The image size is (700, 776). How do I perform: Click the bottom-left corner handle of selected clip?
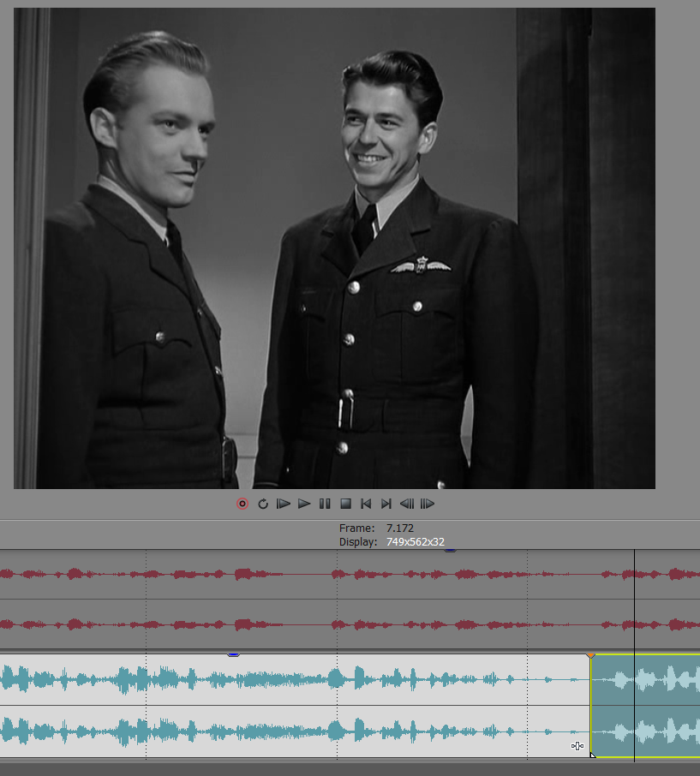pos(593,755)
